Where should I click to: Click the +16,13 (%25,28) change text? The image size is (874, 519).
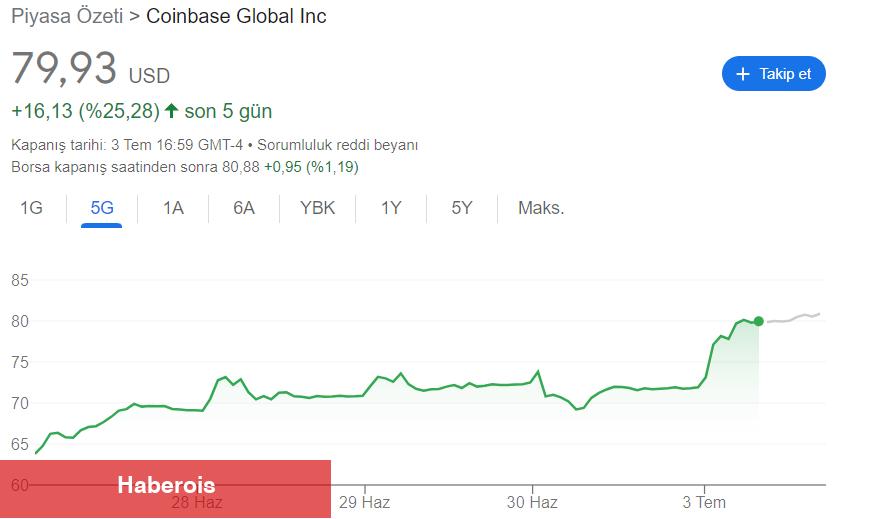[x=86, y=111]
